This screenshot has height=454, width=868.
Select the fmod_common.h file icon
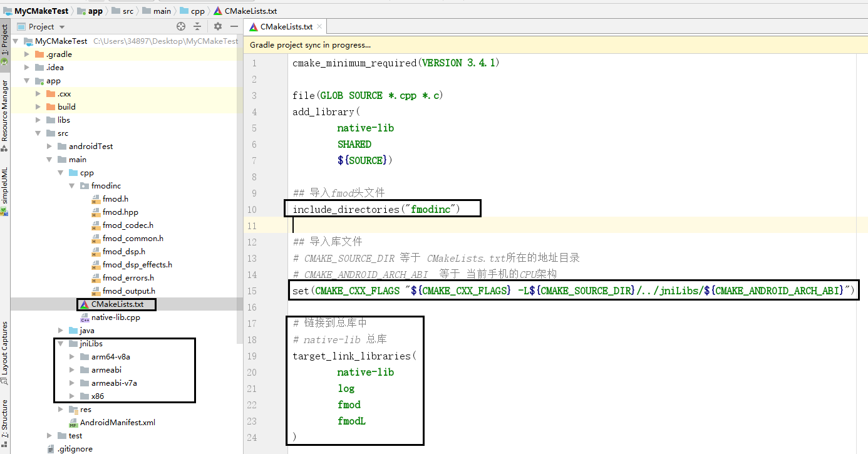coord(96,239)
